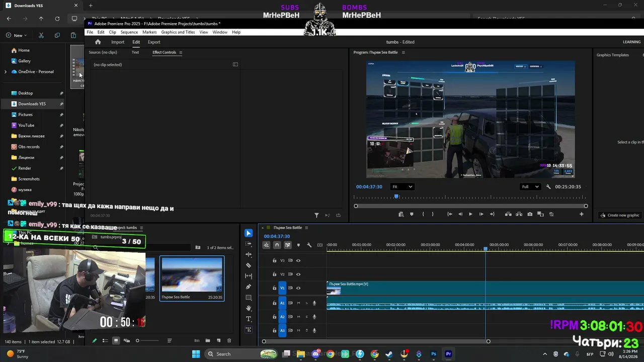This screenshot has width=644, height=362.
Task: Go to In point in Program Monitor
Action: click(x=450, y=214)
